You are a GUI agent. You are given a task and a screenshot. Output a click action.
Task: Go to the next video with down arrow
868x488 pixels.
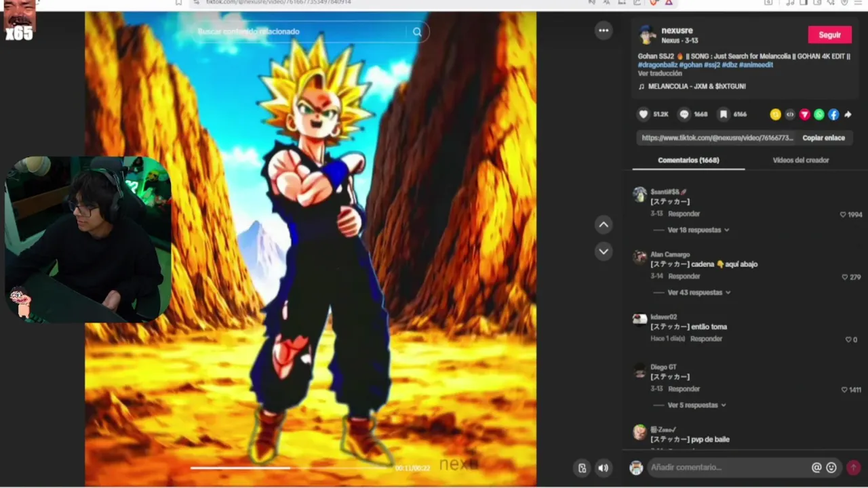tap(604, 251)
